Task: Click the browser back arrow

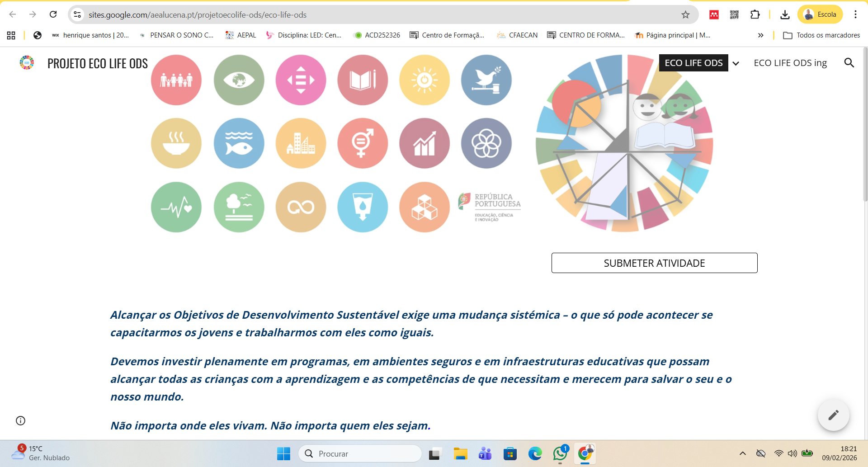Action: 13,14
